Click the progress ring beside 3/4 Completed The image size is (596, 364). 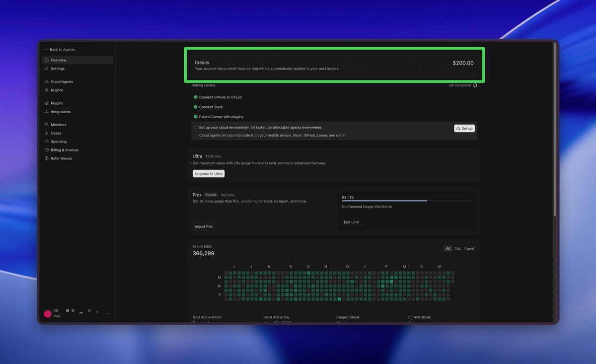475,85
